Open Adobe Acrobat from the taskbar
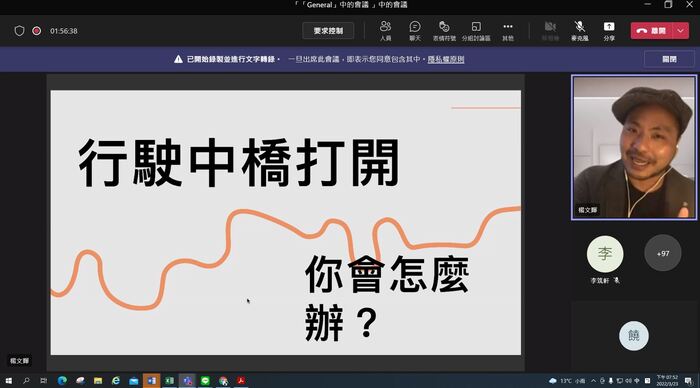The width and height of the screenshot is (700, 388). (241, 381)
